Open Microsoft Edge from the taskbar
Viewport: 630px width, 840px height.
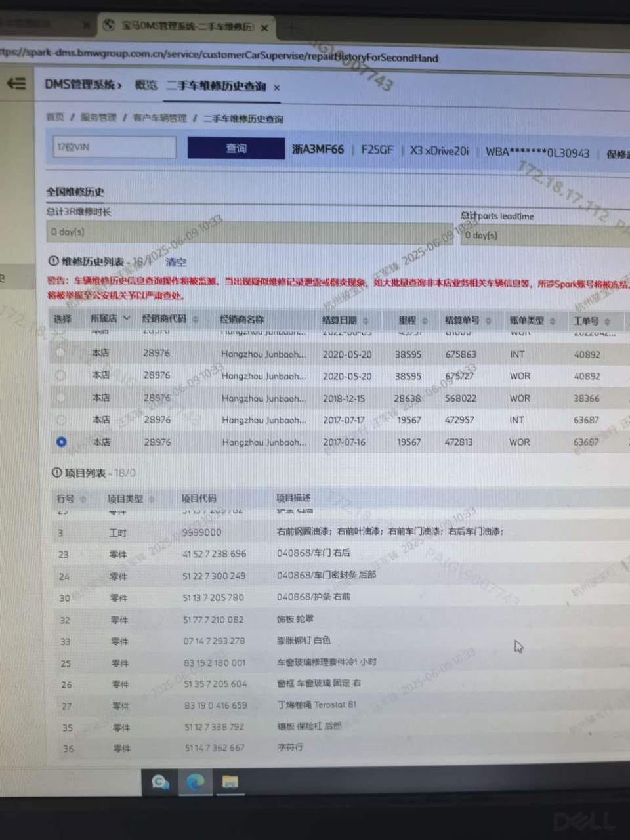[196, 782]
